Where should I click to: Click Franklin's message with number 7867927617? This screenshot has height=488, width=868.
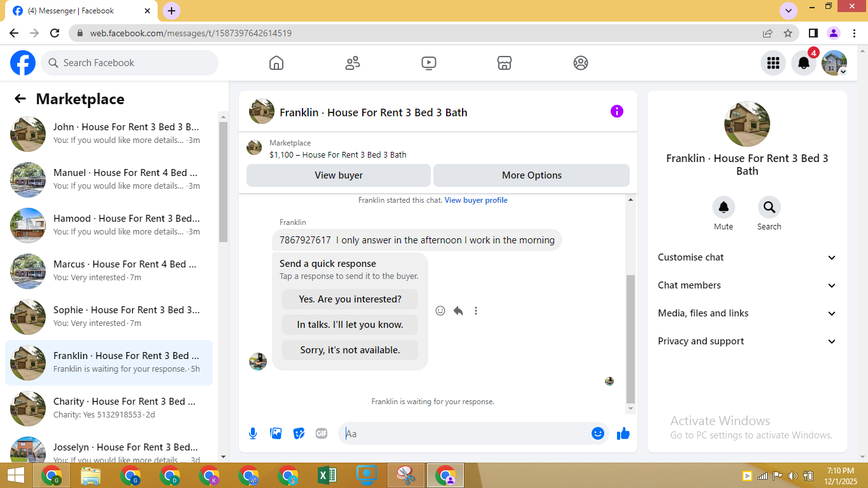[417, 240]
